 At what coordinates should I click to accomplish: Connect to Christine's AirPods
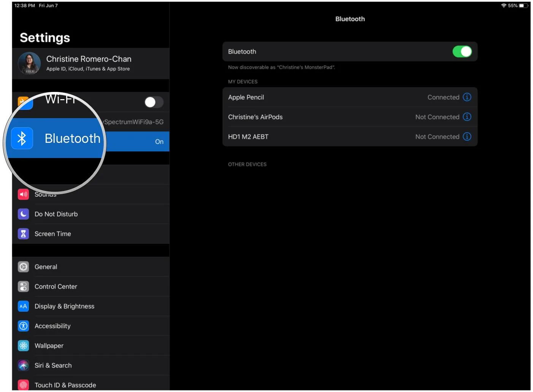(350, 117)
